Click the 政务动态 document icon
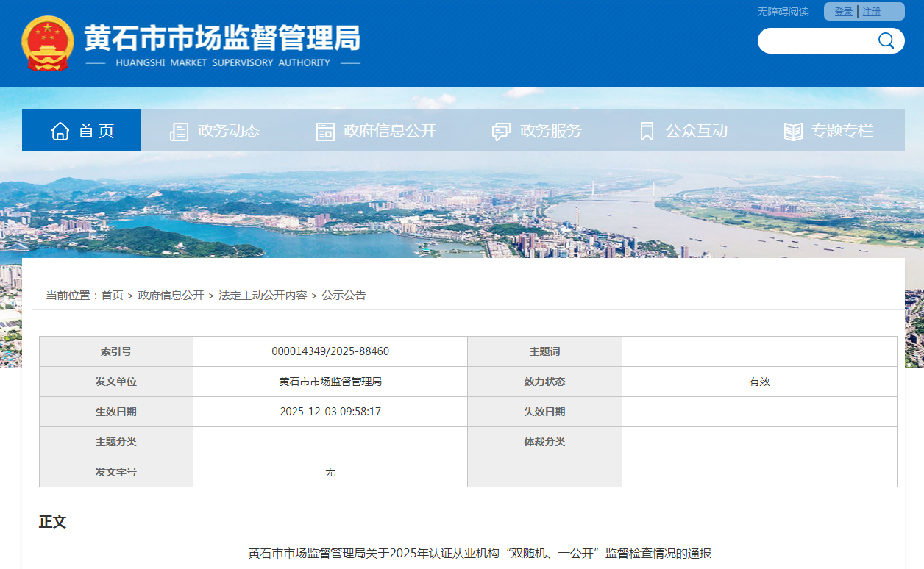 179,132
